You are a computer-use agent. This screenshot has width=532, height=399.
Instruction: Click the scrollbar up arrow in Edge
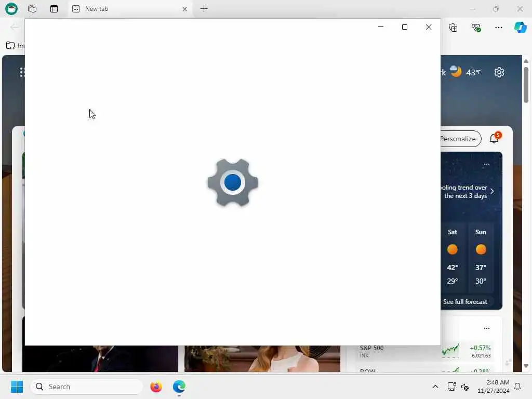[526, 61]
